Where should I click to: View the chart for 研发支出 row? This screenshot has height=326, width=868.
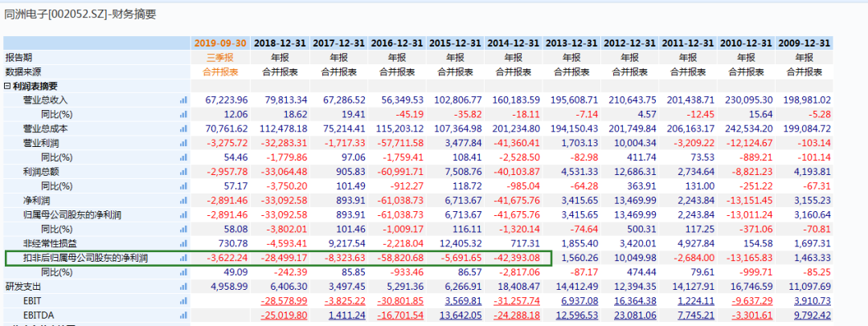183,287
